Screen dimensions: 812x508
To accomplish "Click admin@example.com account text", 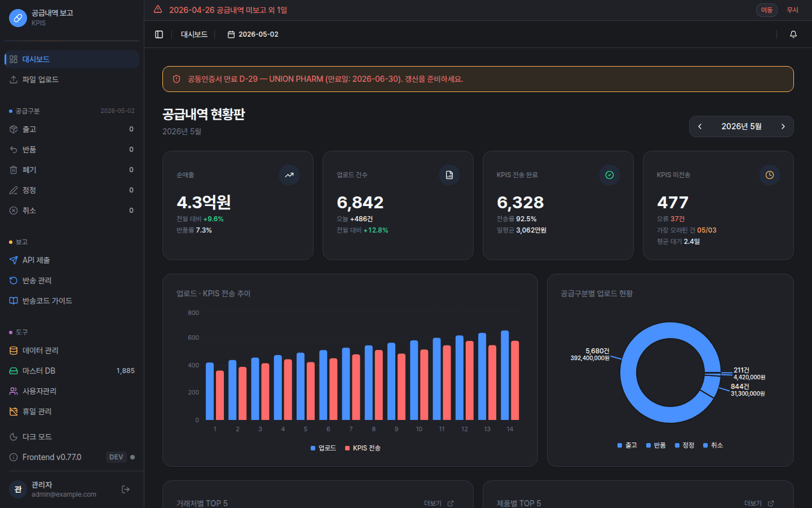I will (64, 494).
